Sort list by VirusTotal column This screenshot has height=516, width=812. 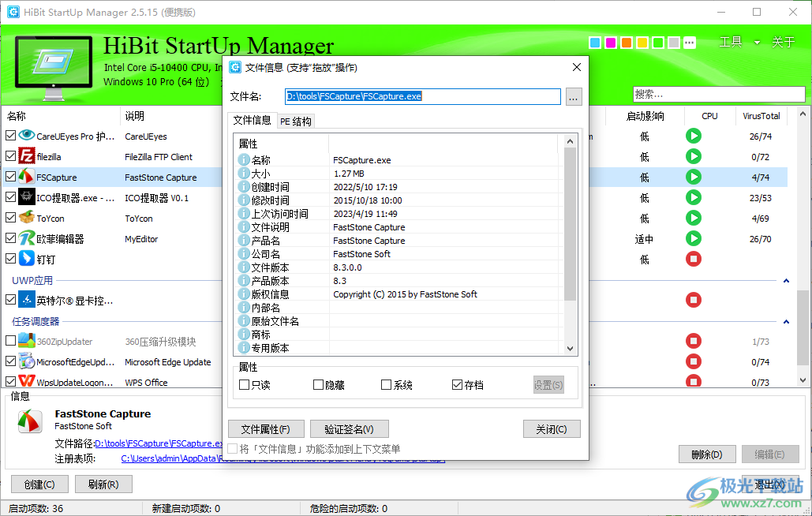pyautogui.click(x=761, y=116)
